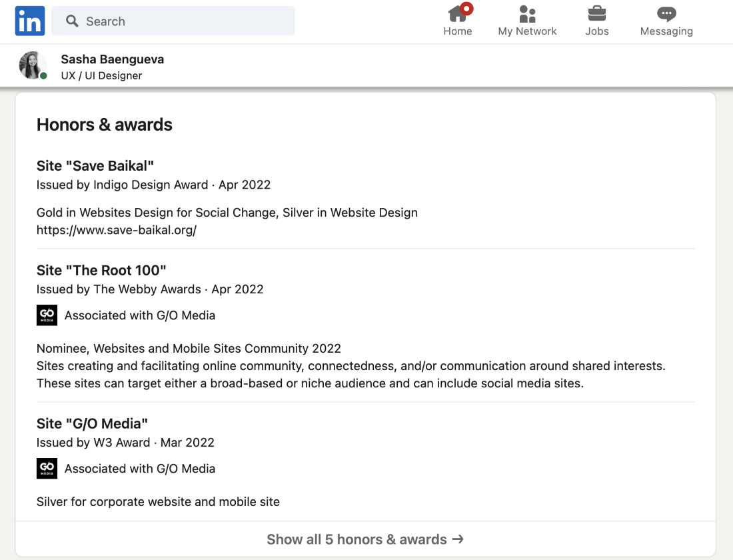733x560 pixels.
Task: Go to the Home feed icon
Action: click(x=458, y=13)
